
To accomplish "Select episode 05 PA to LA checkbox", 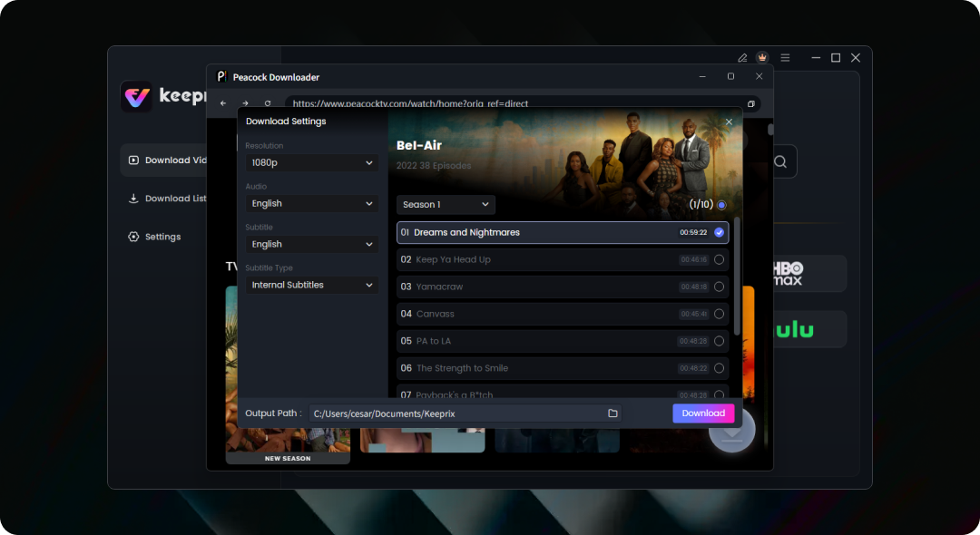I will point(719,341).
